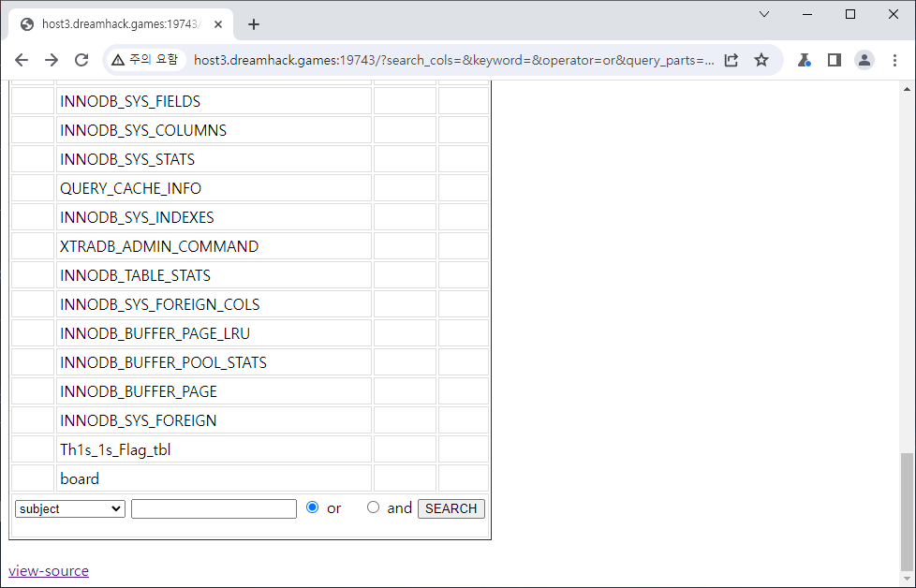916x588 pixels.
Task: Select the 'or' operator radio button
Action: tap(313, 507)
